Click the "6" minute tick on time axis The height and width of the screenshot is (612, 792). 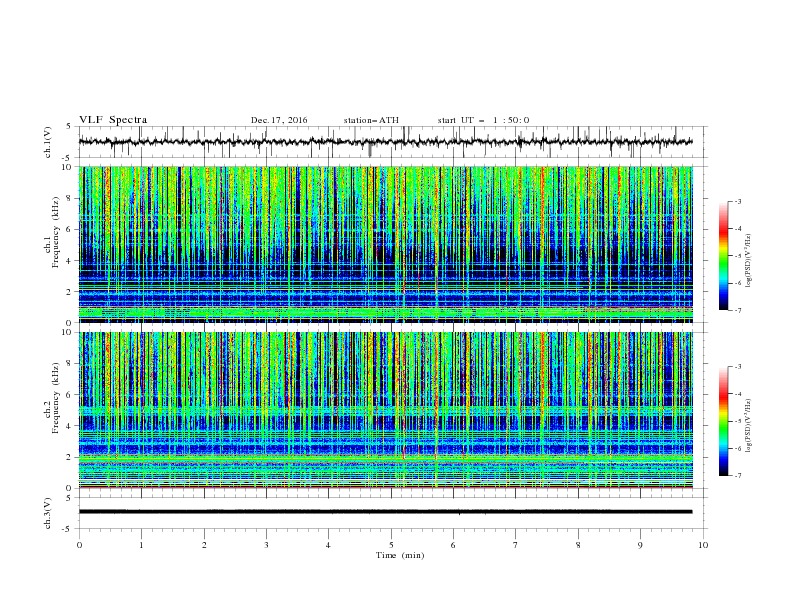coord(453,545)
